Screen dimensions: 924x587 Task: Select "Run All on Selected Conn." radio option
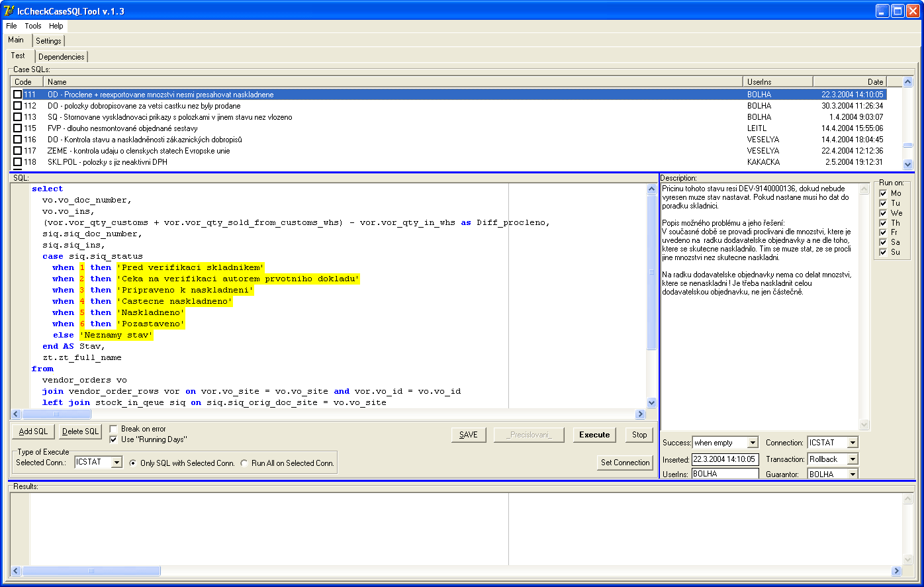(244, 463)
